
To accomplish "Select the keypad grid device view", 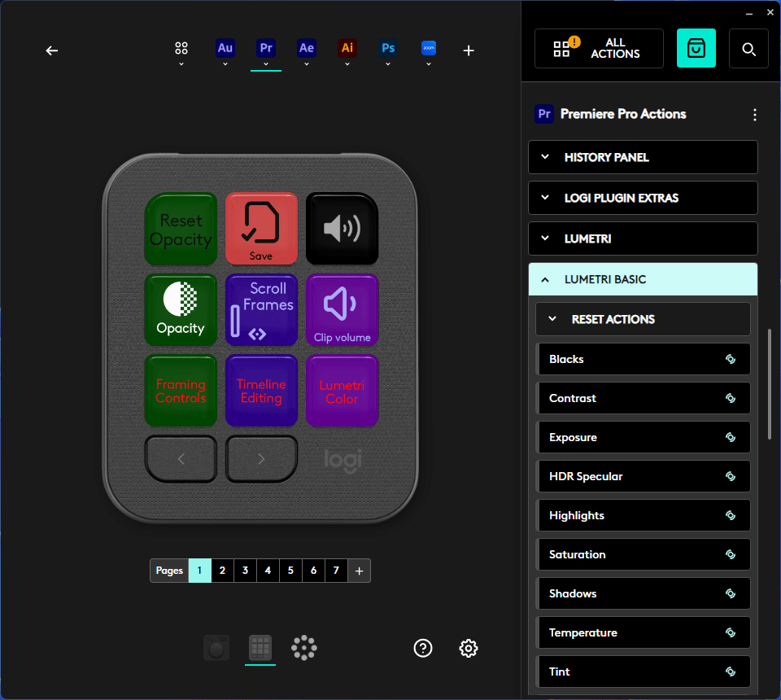I will click(x=260, y=648).
